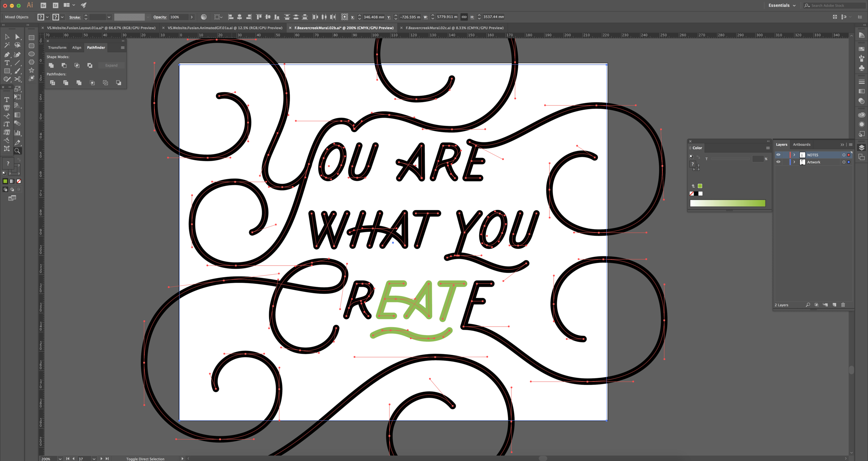The width and height of the screenshot is (868, 461).
Task: Open the fill color dropdown
Action: (48, 17)
